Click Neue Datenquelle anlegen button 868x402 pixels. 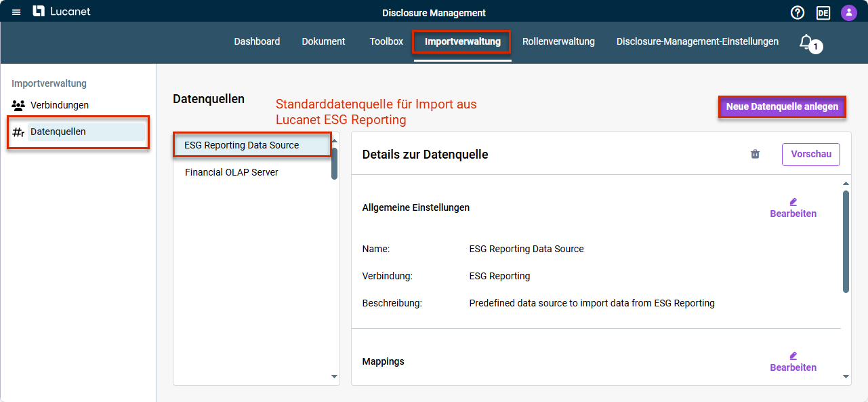(x=782, y=106)
